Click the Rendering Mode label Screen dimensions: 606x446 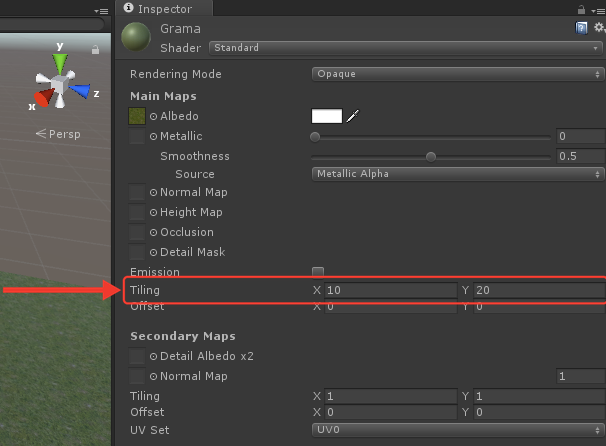pyautogui.click(x=176, y=74)
